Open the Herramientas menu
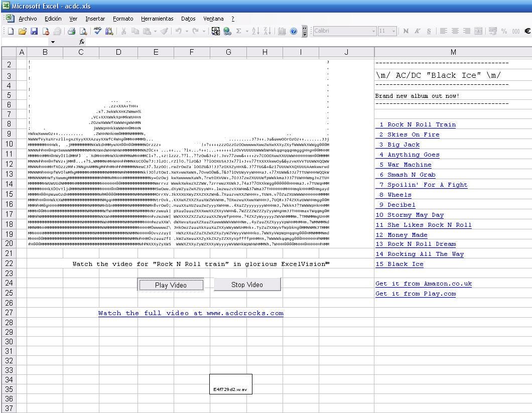Image resolution: width=532 pixels, height=413 pixels. pyautogui.click(x=157, y=19)
